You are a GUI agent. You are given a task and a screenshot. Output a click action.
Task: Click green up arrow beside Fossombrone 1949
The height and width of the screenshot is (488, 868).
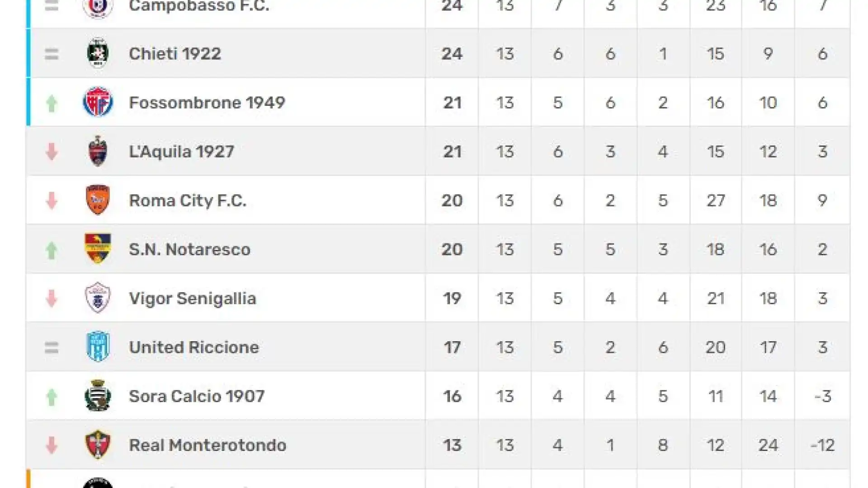click(x=52, y=103)
